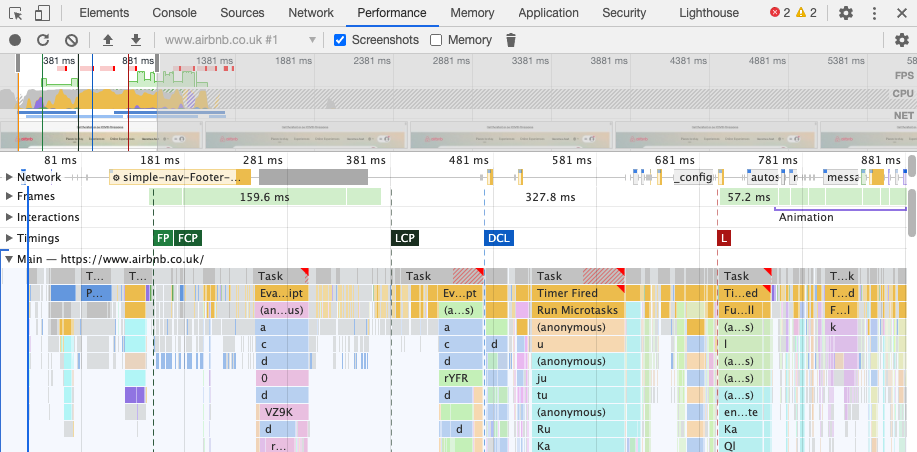Viewport: 917px width, 452px height.
Task: Select the VZ9K function block
Action: 282,412
